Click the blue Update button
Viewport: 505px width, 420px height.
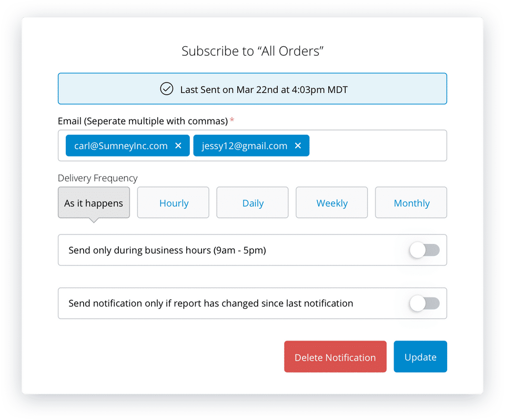pyautogui.click(x=420, y=357)
